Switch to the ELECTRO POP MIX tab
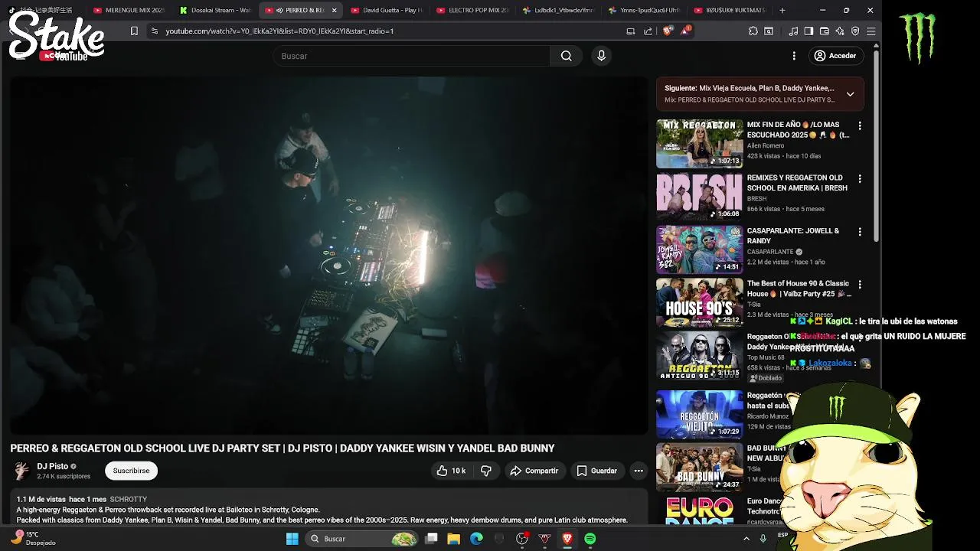980x551 pixels. click(472, 10)
